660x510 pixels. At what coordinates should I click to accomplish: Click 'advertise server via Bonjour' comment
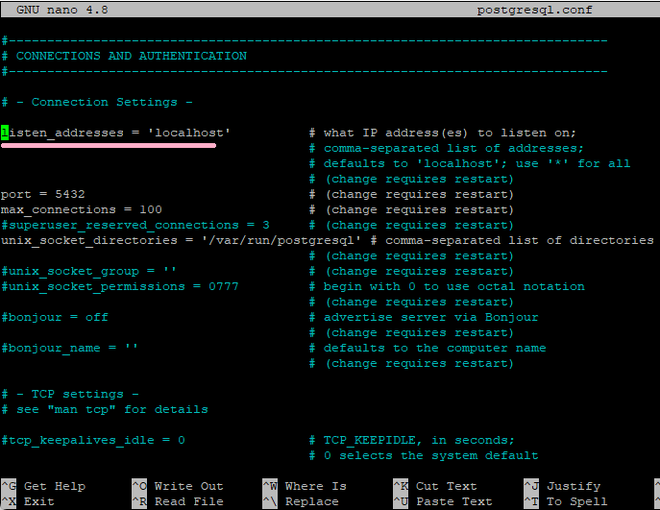(x=431, y=317)
